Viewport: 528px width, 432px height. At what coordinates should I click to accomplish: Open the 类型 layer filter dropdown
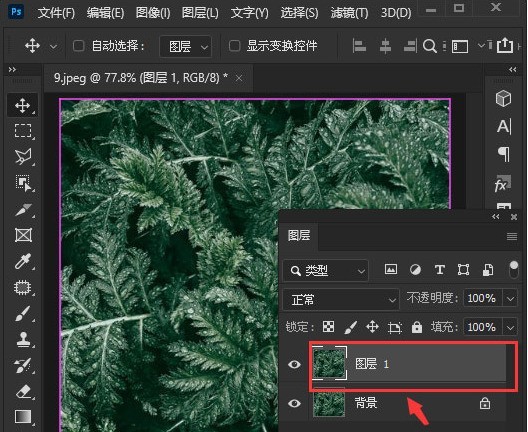coord(326,270)
